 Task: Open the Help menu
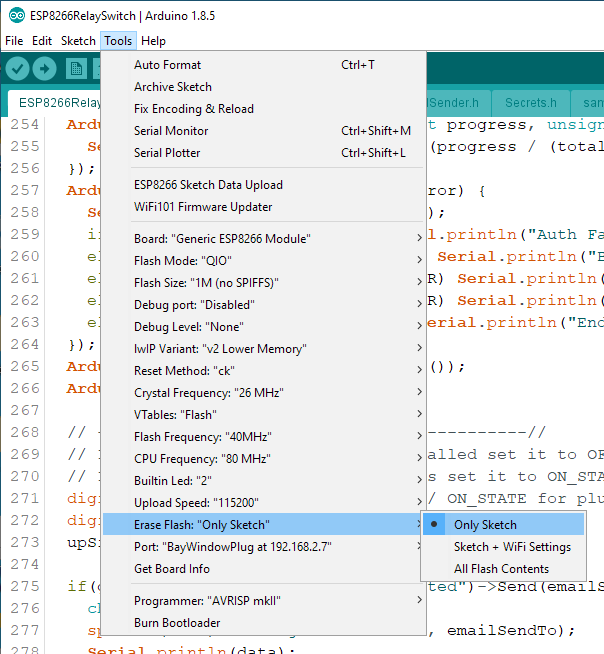[x=153, y=41]
